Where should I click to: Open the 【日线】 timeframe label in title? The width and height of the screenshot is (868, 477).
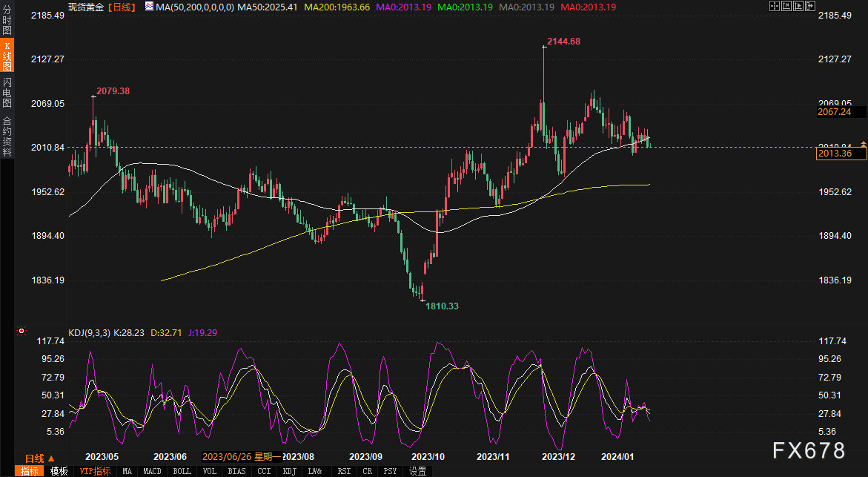[120, 7]
